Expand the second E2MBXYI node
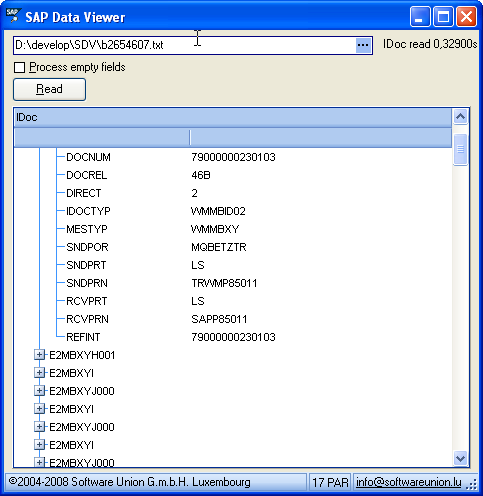 39,409
